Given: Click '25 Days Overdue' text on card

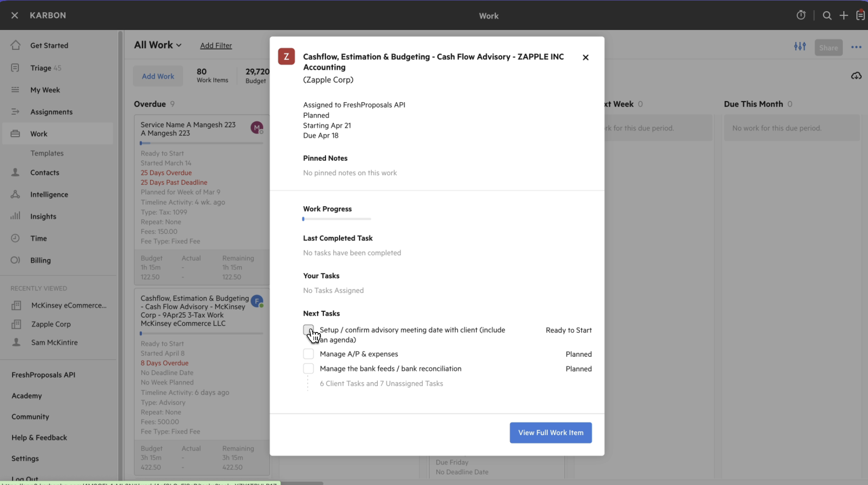Looking at the screenshot, I should point(166,173).
